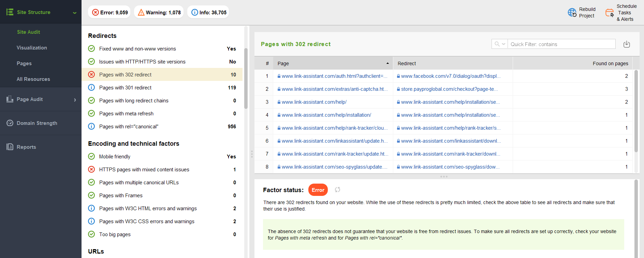
Task: Focus the Quick Filter: contains field
Action: click(561, 44)
